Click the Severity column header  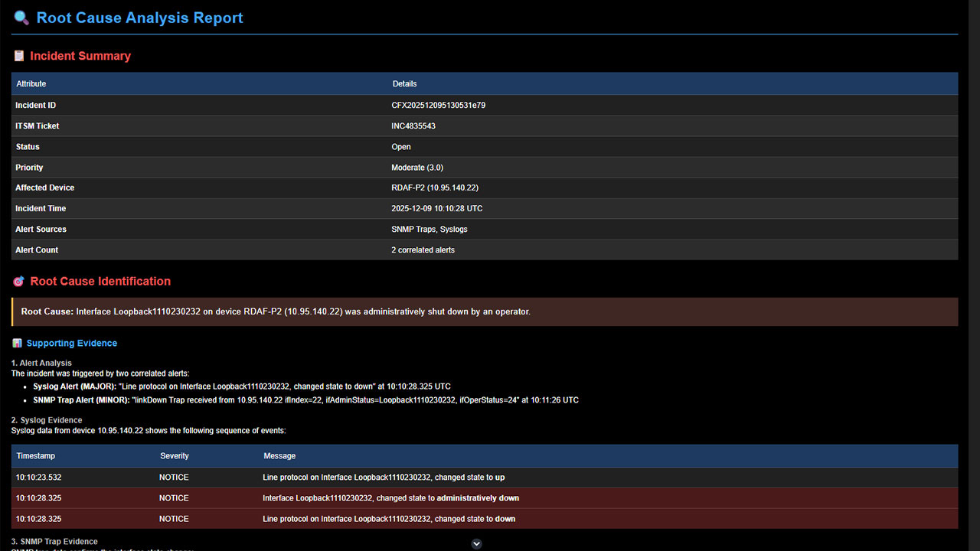[x=174, y=456]
